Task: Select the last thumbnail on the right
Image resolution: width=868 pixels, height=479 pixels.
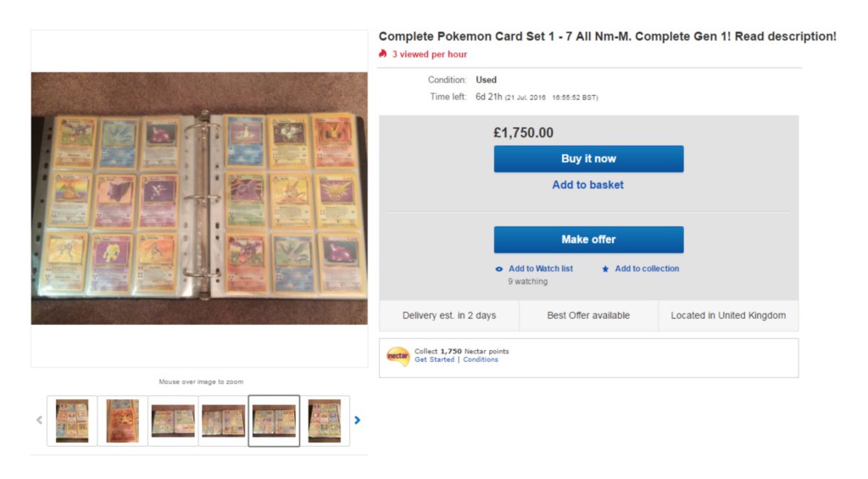Action: 325,421
